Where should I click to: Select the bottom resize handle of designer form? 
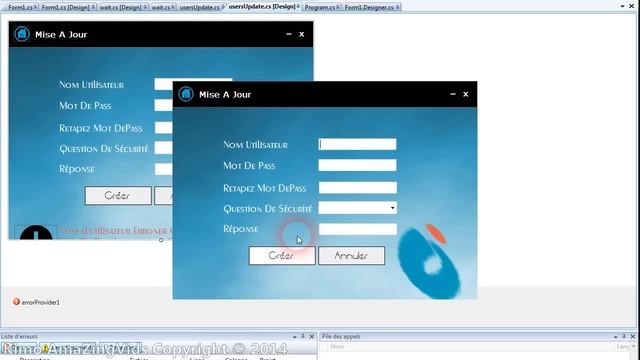(161, 240)
